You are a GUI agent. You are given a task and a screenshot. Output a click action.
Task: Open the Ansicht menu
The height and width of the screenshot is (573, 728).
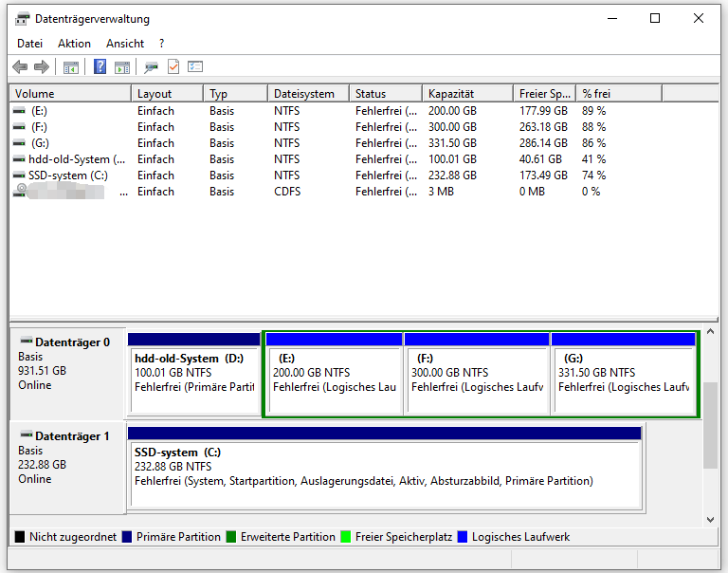click(125, 44)
